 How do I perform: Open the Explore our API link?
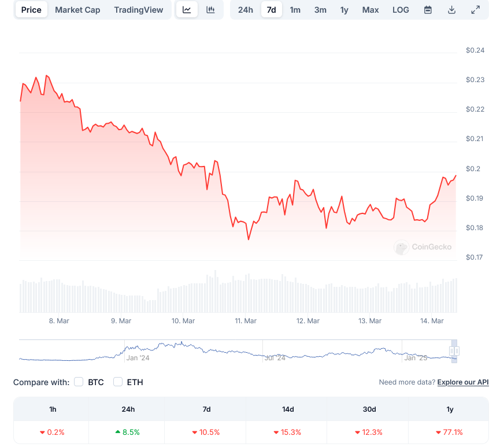click(463, 382)
